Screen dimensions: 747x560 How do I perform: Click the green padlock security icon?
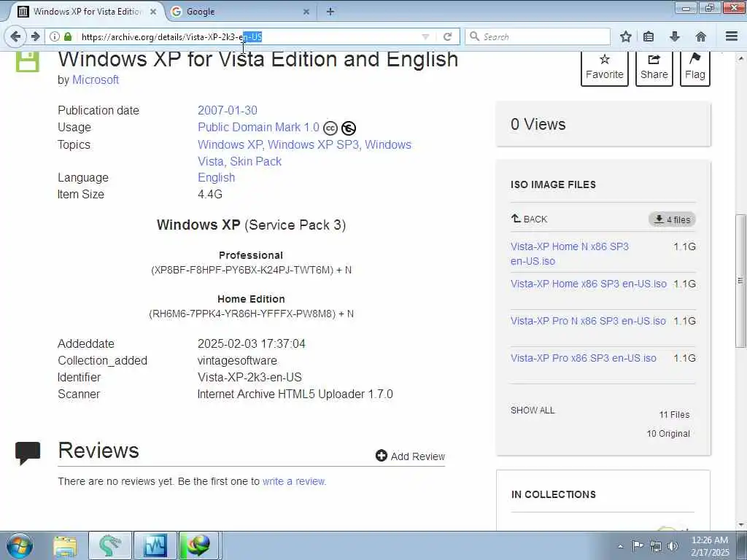click(68, 36)
